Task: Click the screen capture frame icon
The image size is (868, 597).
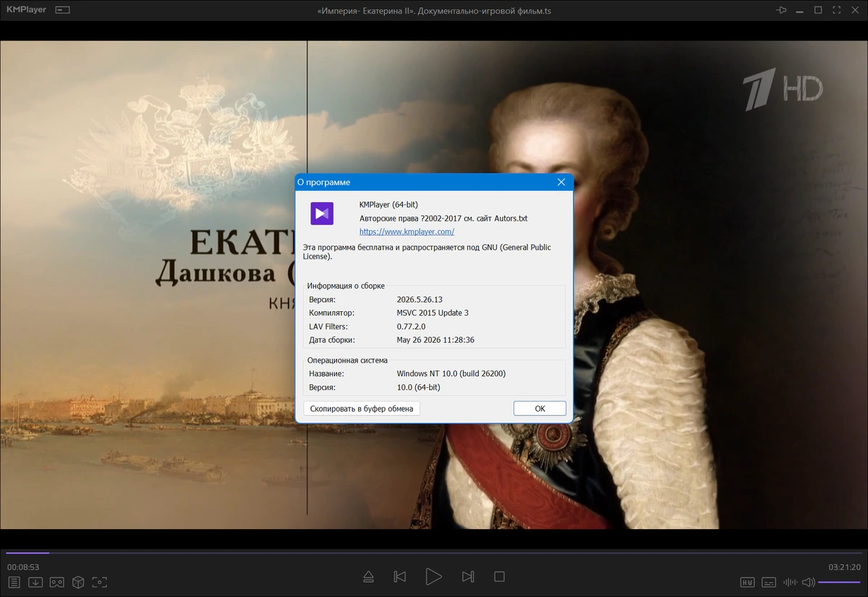Action: [x=100, y=583]
